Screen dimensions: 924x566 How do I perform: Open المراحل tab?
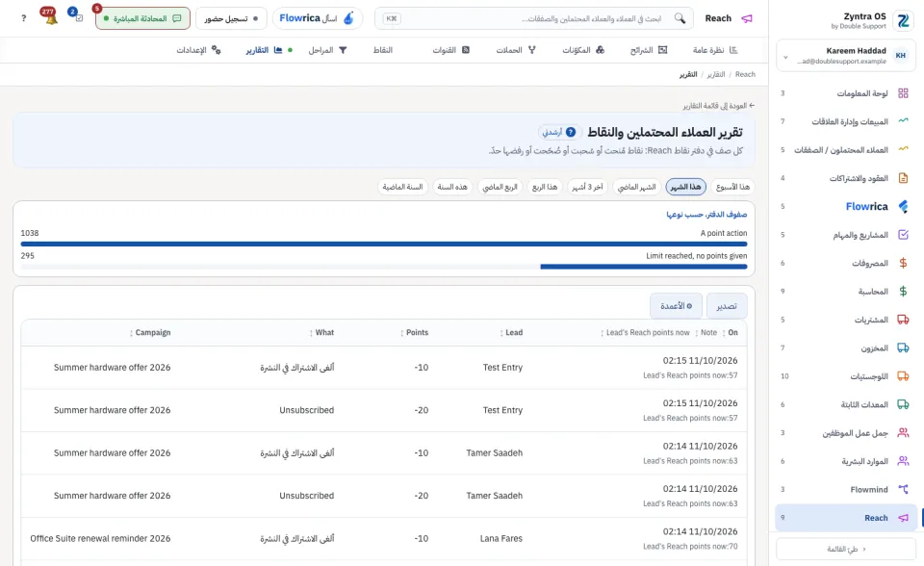click(x=327, y=50)
